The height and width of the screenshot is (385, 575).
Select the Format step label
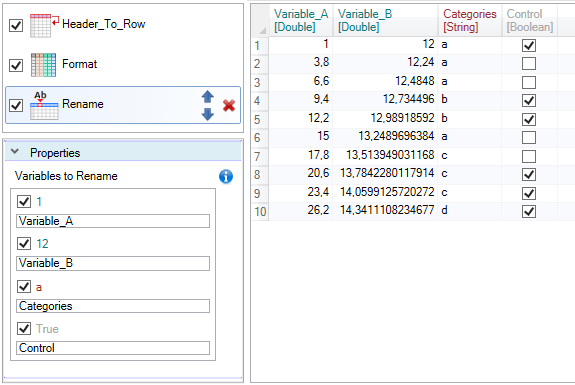80,64
